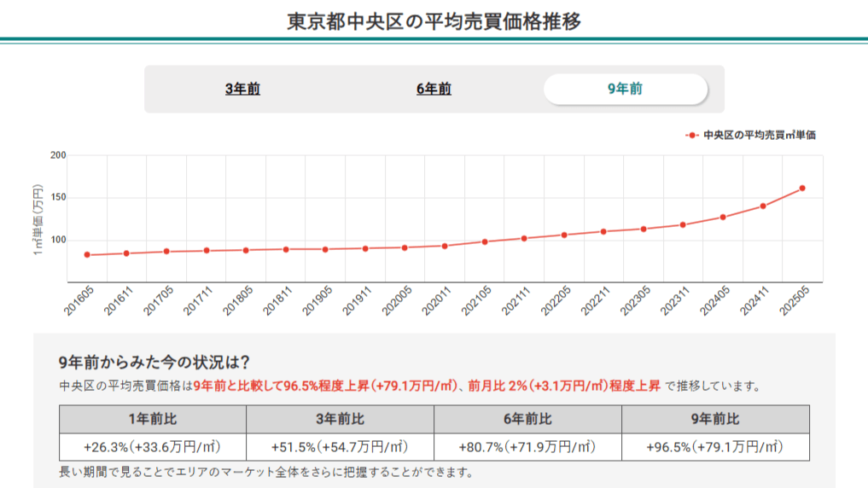Image resolution: width=868 pixels, height=488 pixels.
Task: Click the 東京都中央区の平均売買価格推移 page heading
Action: [x=434, y=20]
